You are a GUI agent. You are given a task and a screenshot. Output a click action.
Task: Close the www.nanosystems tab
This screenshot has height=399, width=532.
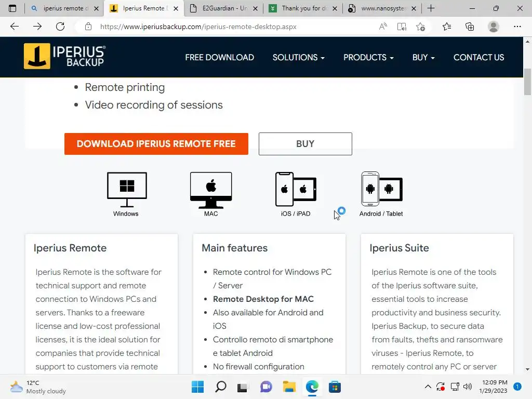(414, 8)
